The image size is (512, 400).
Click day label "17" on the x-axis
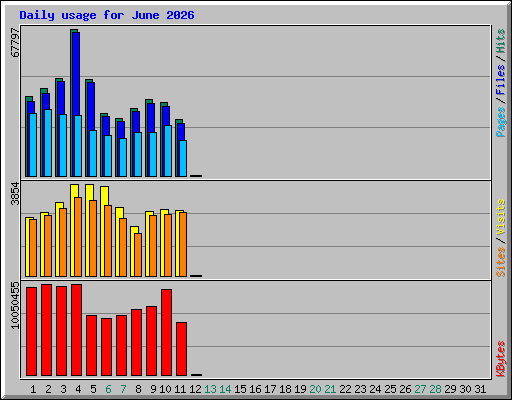point(270,389)
